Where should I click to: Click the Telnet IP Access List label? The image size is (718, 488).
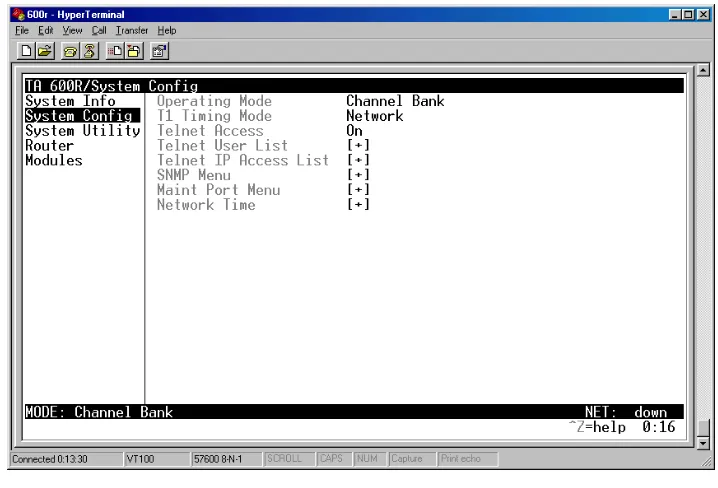(243, 160)
